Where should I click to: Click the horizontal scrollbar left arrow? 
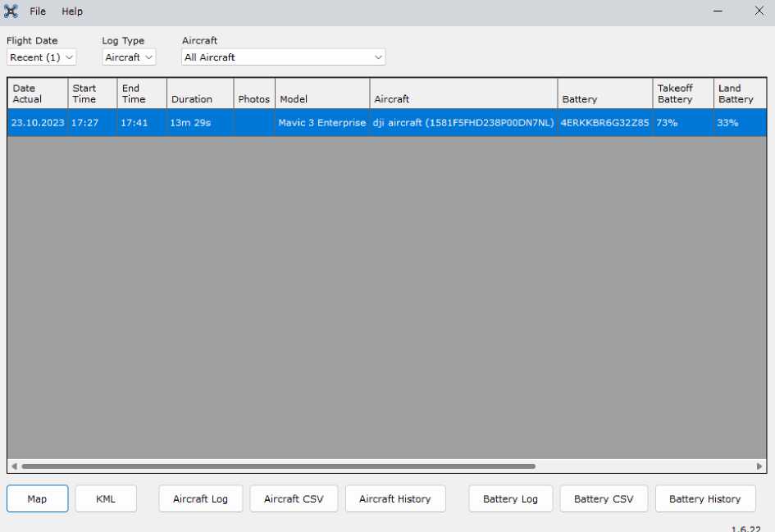(14, 466)
